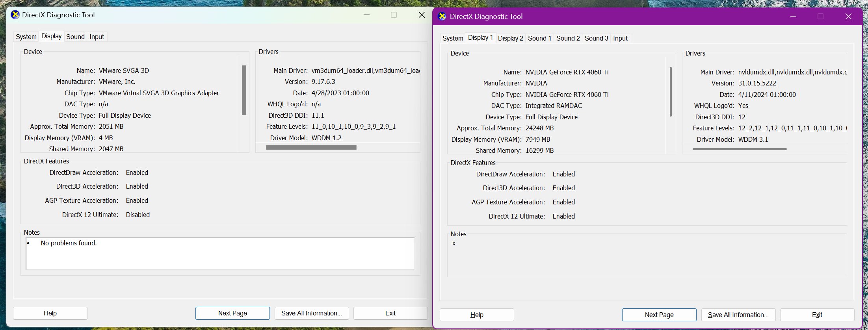Image resolution: width=868 pixels, height=330 pixels.
Task: Minimize the left DirectX Diagnostic Tool window
Action: (x=366, y=15)
